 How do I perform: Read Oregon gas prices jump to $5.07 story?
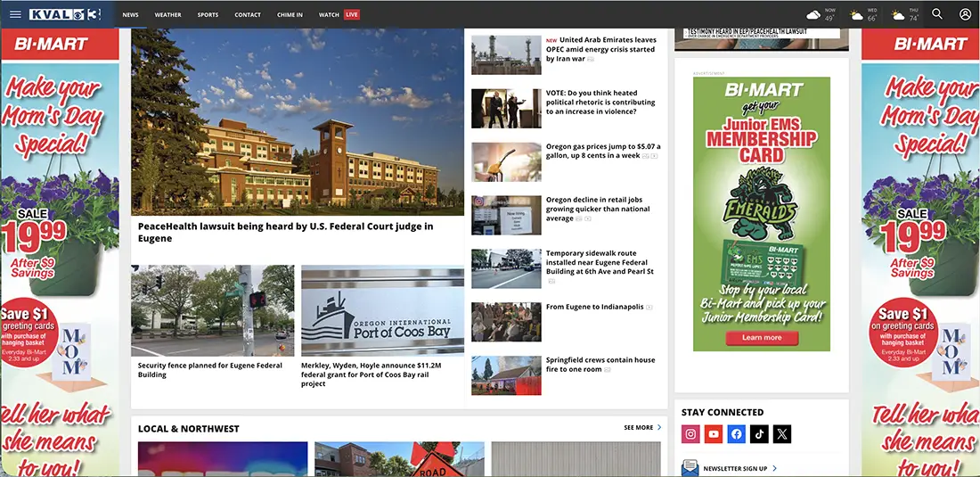[603, 151]
